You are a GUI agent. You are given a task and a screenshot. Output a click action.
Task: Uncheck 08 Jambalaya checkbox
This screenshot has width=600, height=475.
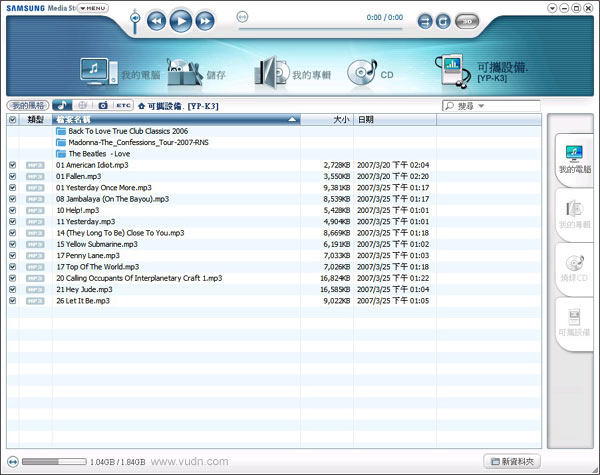(x=13, y=199)
